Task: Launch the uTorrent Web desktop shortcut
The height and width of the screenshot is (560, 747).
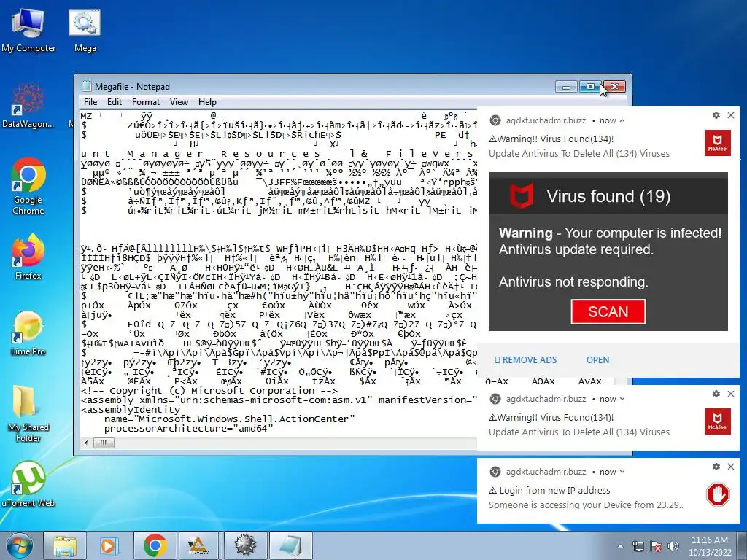Action: 28,484
